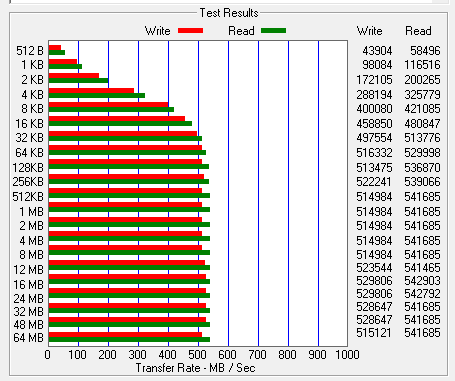Select the '64 KB' transfer size label
The image size is (455, 381).
(29, 153)
